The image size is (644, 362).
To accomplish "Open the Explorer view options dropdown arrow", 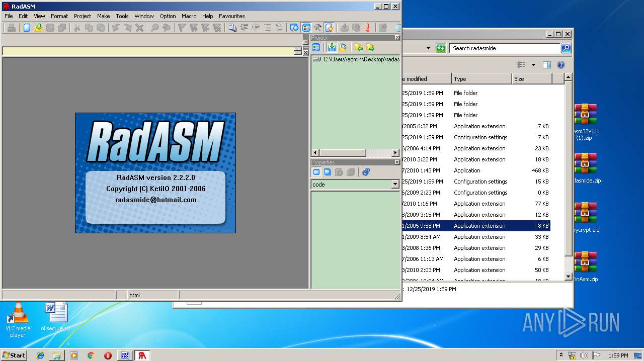I will tap(533, 65).
